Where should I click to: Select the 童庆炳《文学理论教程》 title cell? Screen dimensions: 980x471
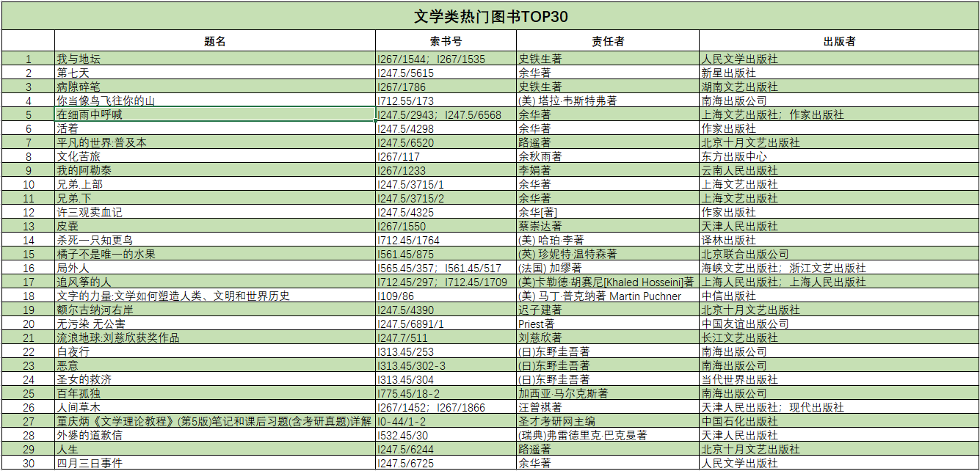215,422
